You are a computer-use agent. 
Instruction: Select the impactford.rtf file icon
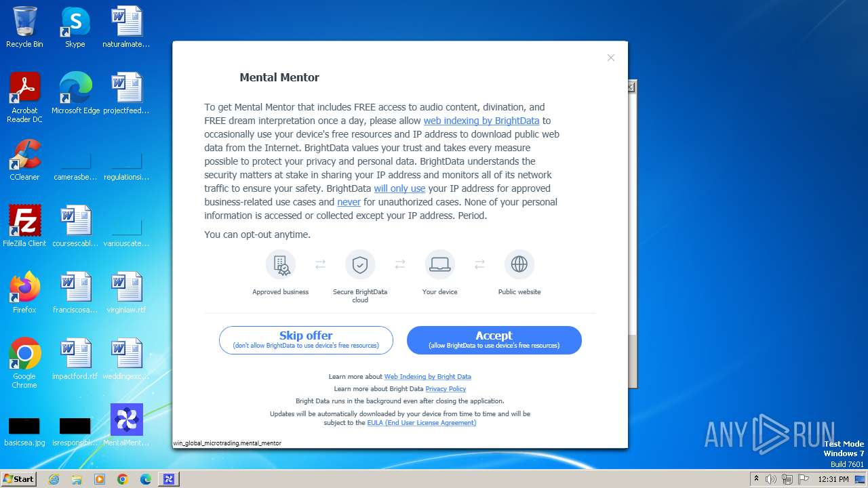(75, 359)
